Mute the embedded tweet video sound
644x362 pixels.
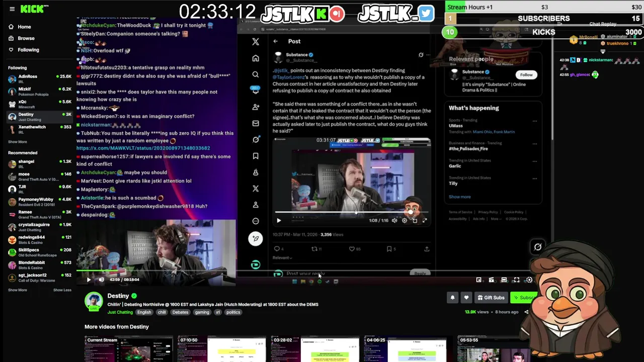(394, 220)
